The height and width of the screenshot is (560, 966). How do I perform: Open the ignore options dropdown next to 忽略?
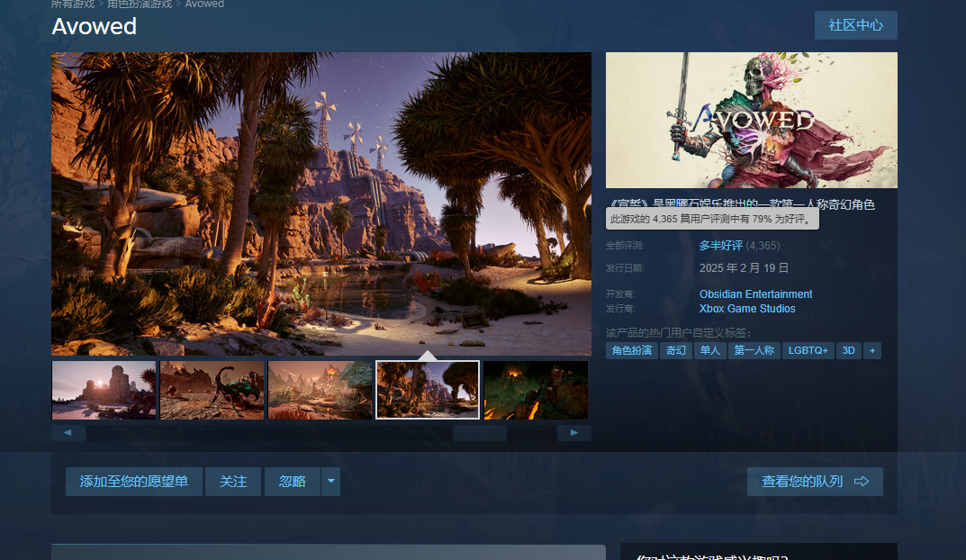[x=331, y=481]
